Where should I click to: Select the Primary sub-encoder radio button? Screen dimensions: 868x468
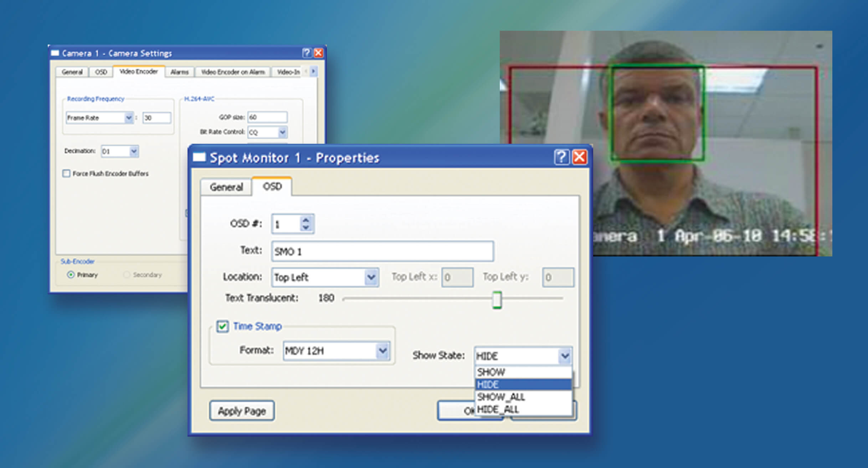[x=71, y=275]
